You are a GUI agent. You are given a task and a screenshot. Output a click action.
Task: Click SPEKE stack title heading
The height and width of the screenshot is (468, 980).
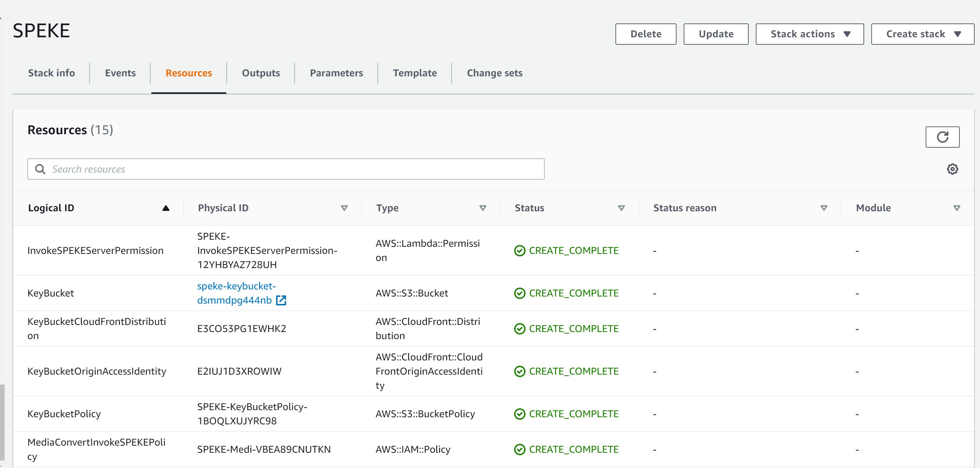pyautogui.click(x=41, y=31)
